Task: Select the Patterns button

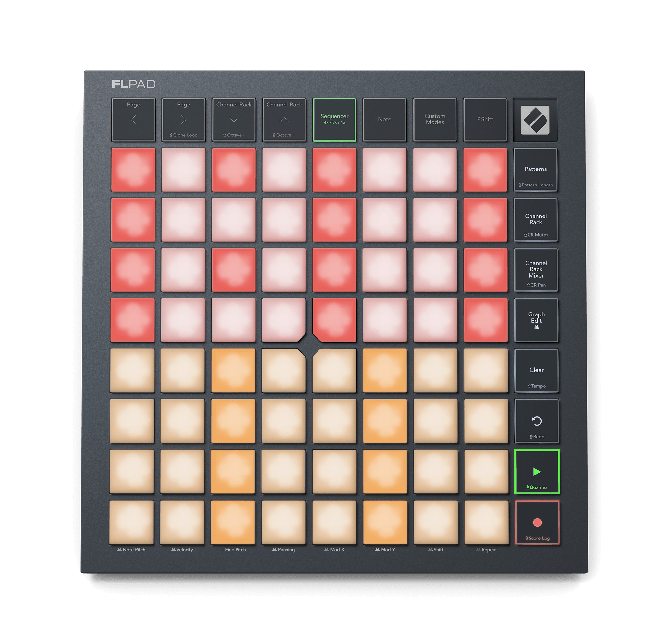Action: point(535,169)
